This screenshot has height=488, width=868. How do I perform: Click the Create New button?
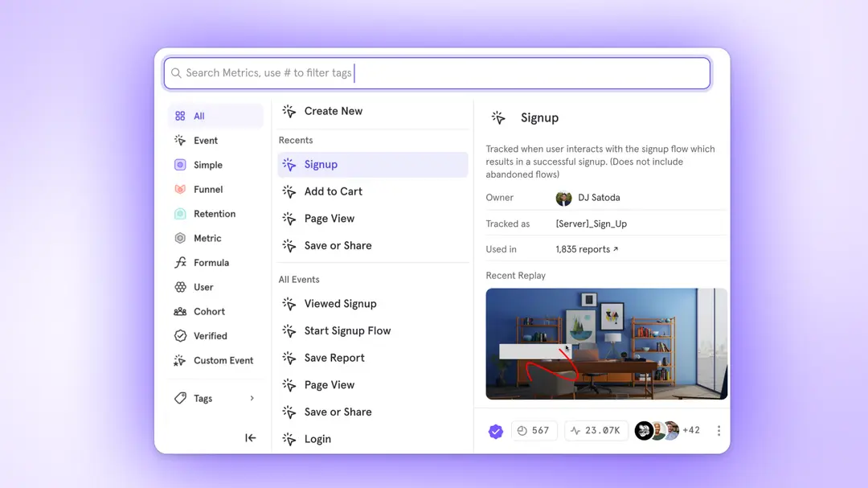(x=334, y=111)
